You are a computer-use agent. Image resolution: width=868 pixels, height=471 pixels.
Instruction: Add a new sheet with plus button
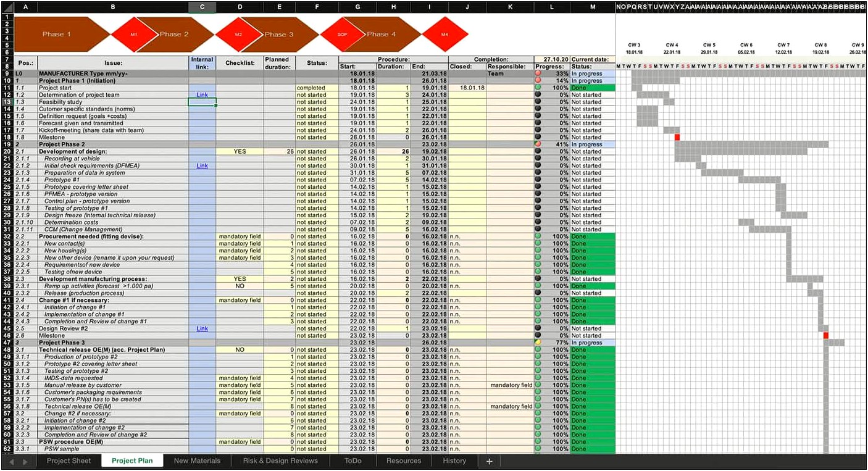[489, 461]
